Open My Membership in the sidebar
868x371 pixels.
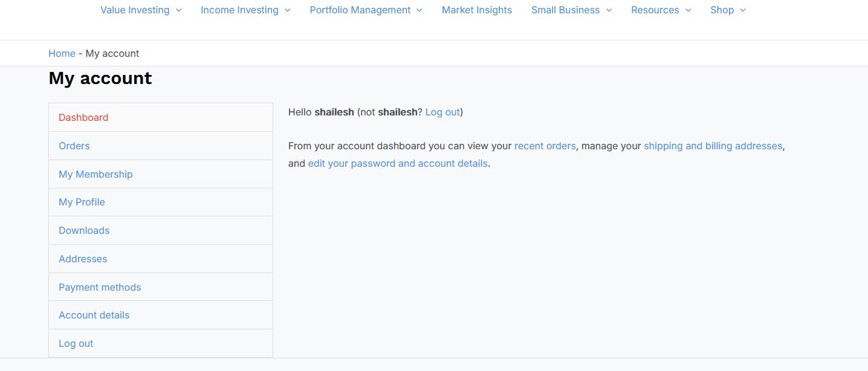pyautogui.click(x=161, y=174)
